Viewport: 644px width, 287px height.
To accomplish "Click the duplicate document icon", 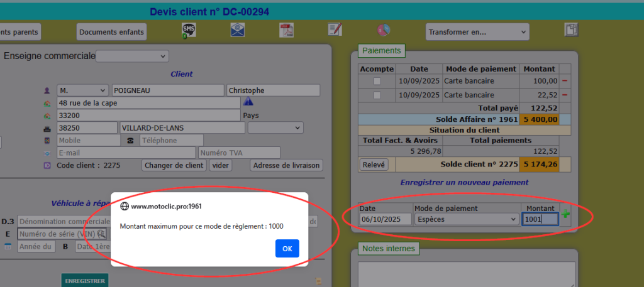I will [x=571, y=30].
